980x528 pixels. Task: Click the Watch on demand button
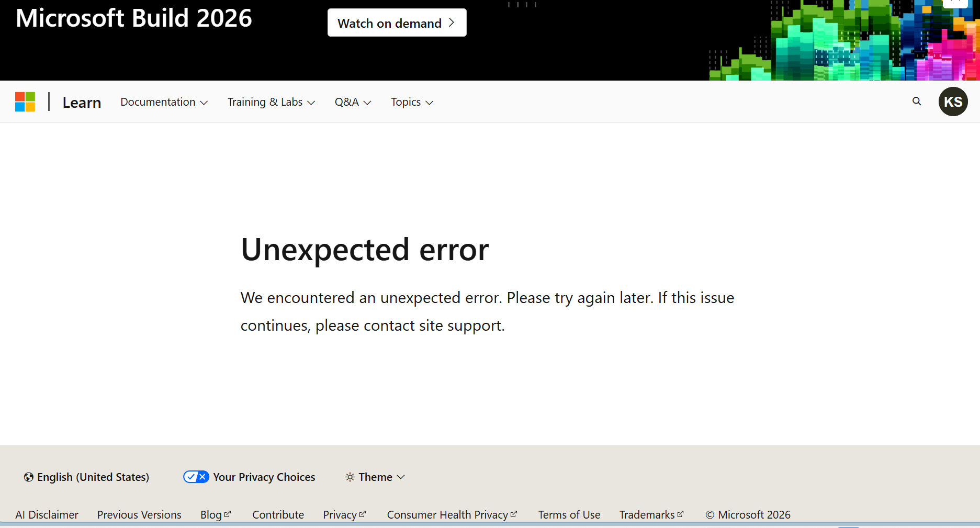397,23
